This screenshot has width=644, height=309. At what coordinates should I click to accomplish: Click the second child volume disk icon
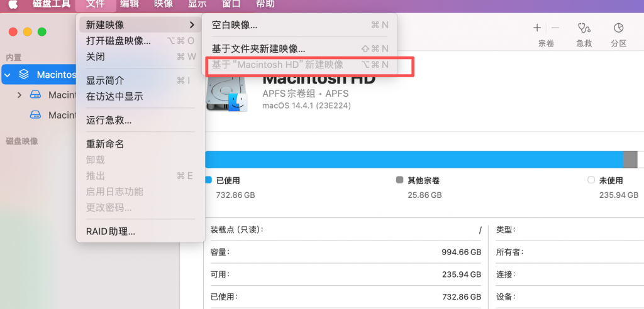click(36, 115)
